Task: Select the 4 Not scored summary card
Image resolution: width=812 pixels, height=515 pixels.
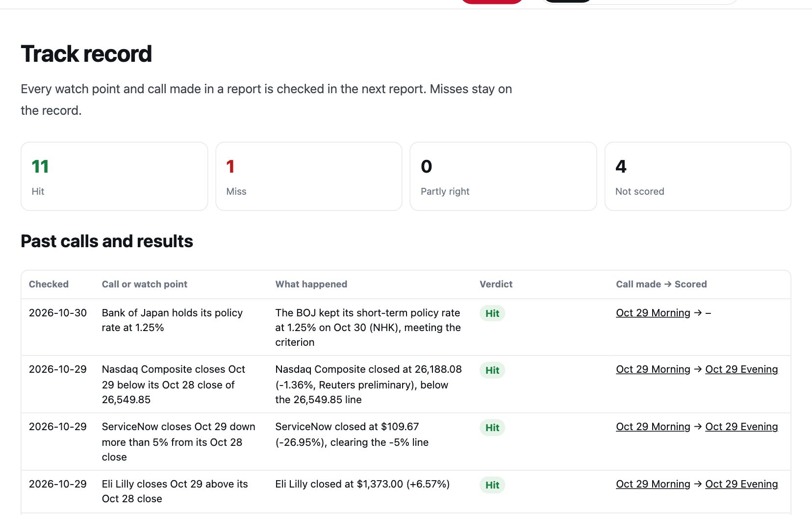Action: (698, 177)
